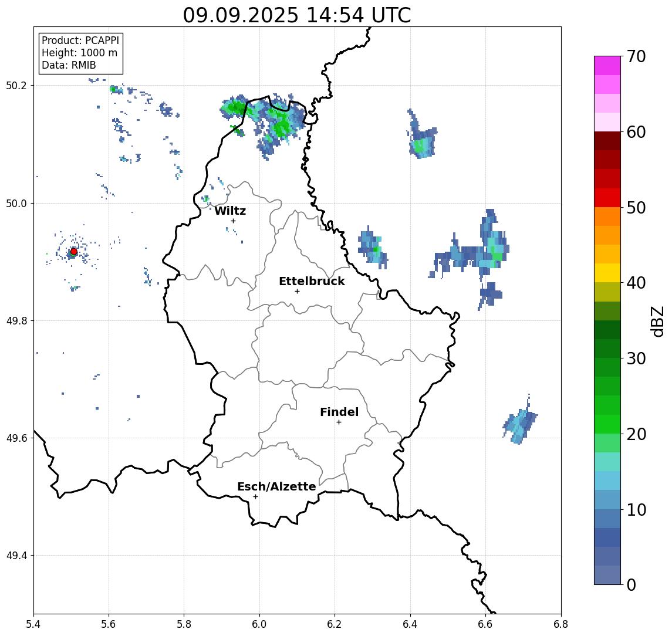
Task: Click the Findel station label
Action: 339,412
